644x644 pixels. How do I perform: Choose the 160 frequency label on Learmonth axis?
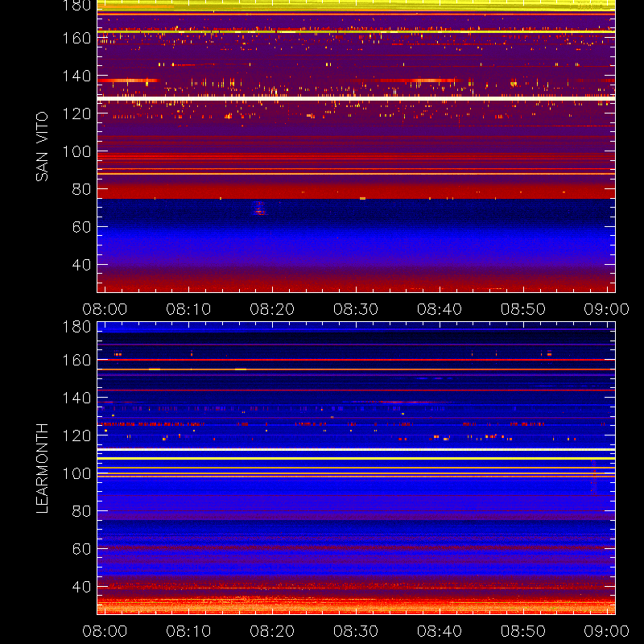click(x=76, y=360)
